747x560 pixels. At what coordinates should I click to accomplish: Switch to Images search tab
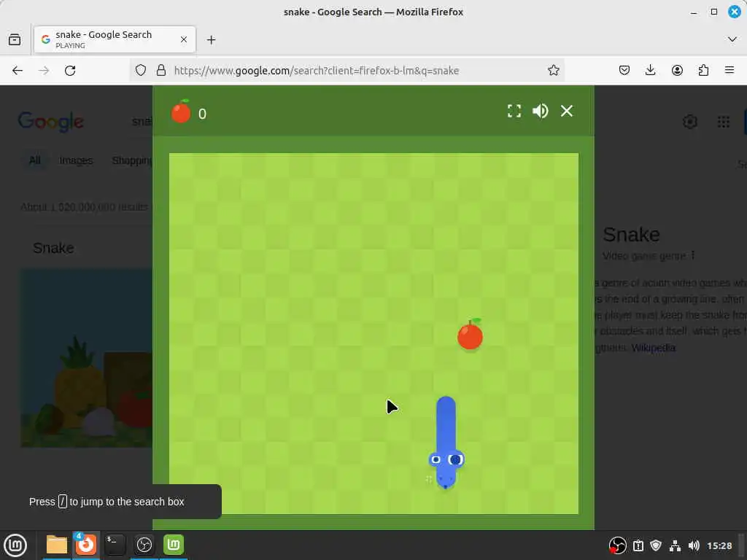pos(76,160)
